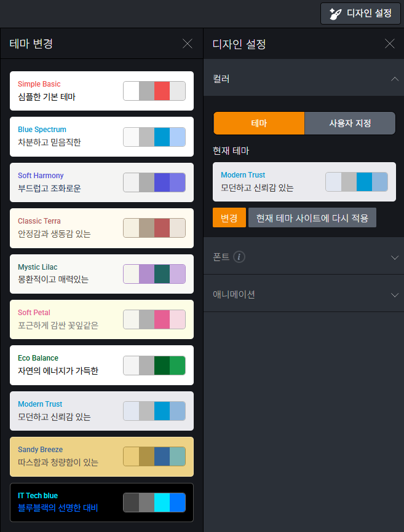Image resolution: width=404 pixels, height=532 pixels.
Task: Choose the Sandy Breeze theme
Action: (x=101, y=456)
